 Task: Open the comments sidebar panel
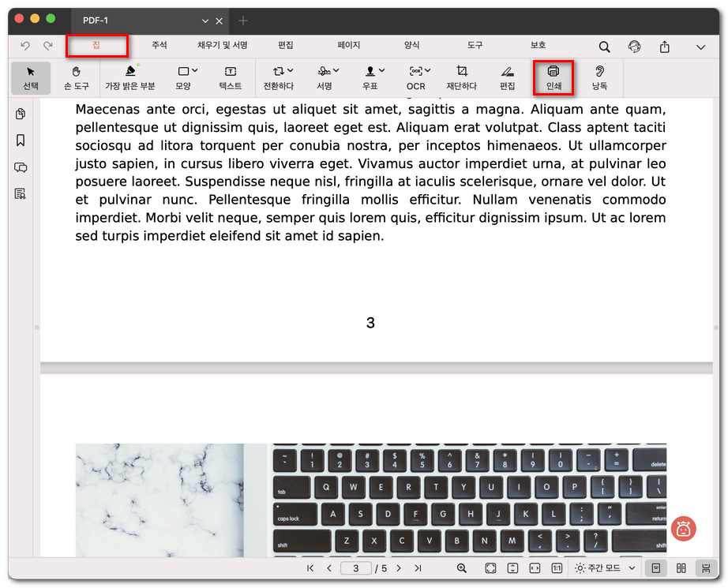[21, 167]
